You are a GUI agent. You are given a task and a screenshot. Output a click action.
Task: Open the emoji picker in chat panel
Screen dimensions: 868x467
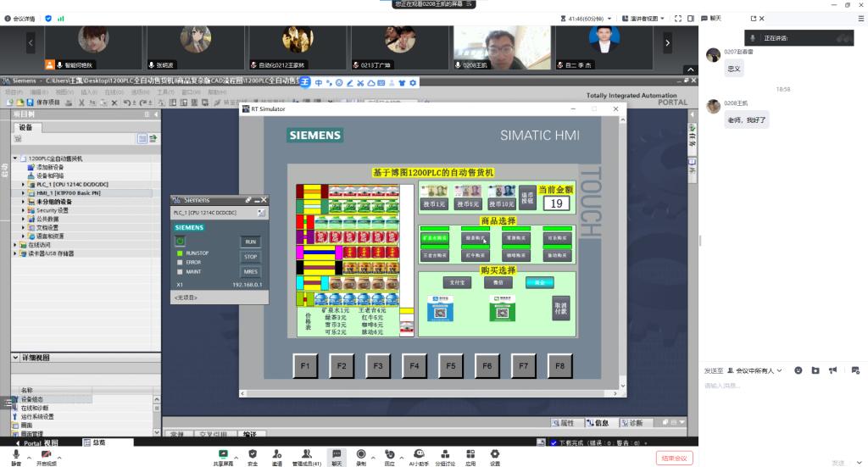click(x=798, y=370)
